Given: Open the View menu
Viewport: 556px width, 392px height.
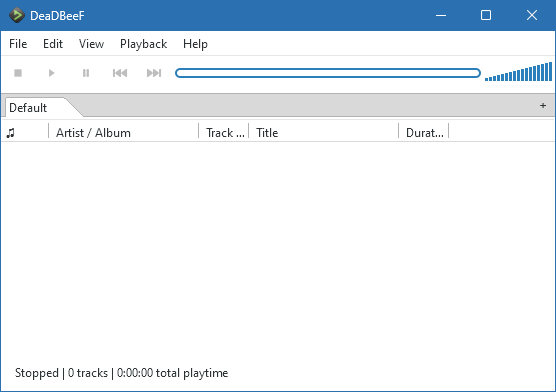Looking at the screenshot, I should coord(91,44).
